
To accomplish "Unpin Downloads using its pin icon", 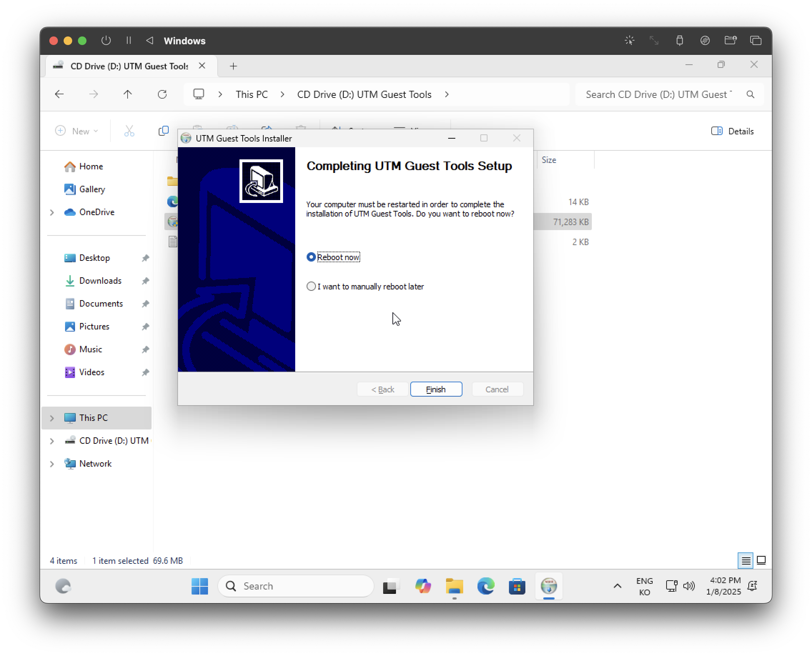I will click(145, 281).
